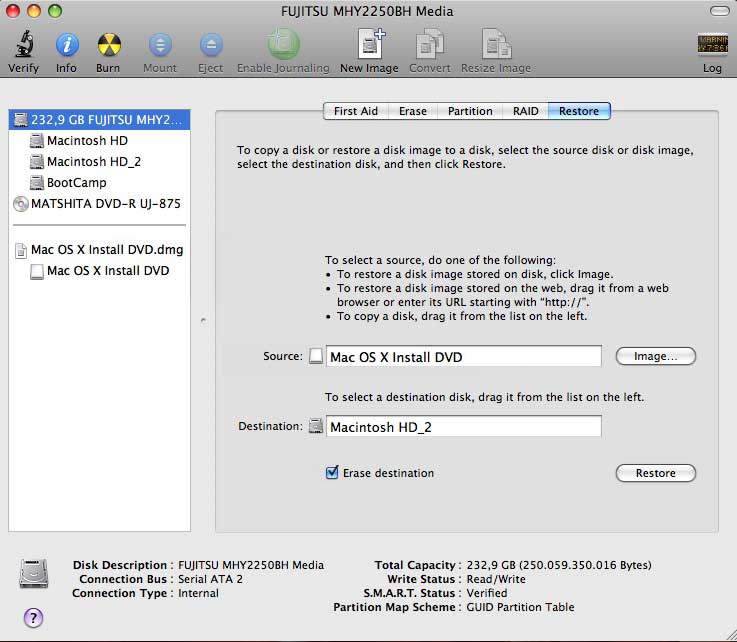Select the Restore tab
The image size is (737, 642).
point(579,111)
